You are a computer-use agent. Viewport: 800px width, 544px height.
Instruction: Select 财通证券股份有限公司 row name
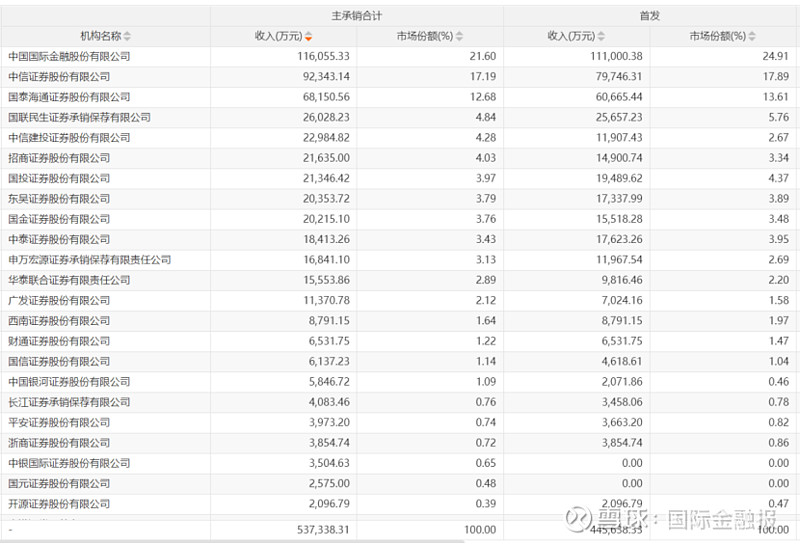point(59,341)
